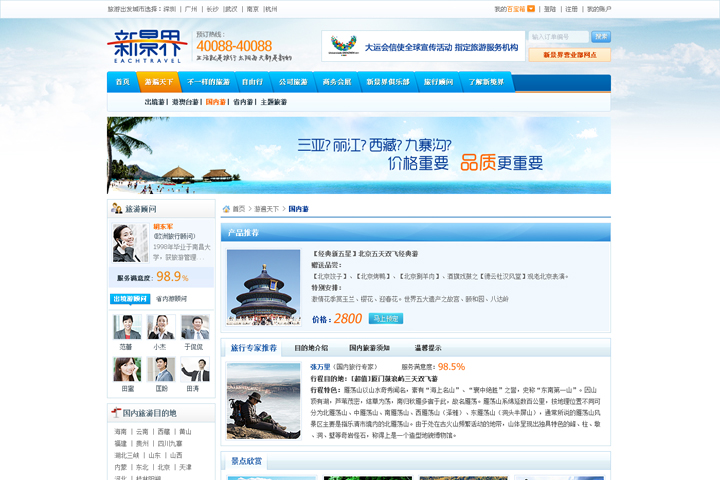Screen dimensions: 720x480
Task: Click the 登陆 login link
Action: [x=550, y=9]
